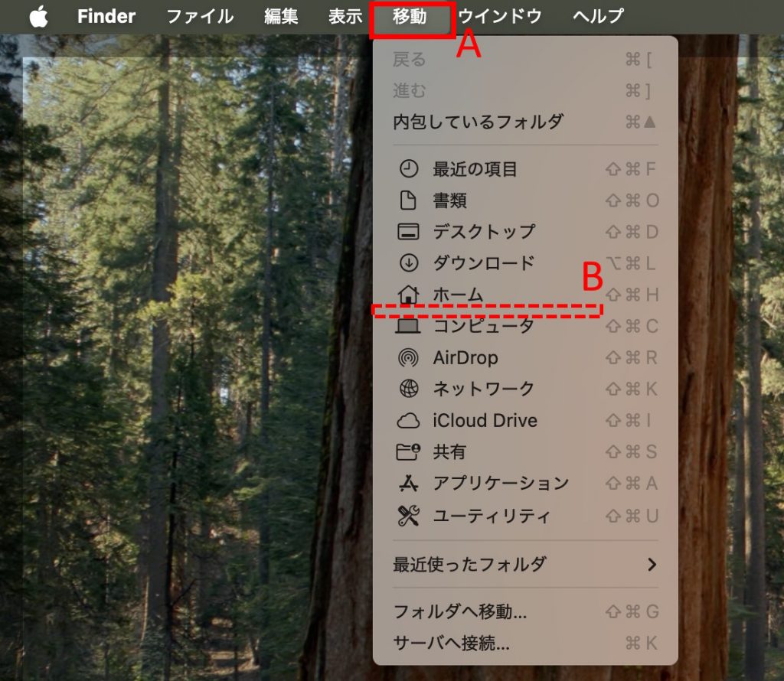This screenshot has height=681, width=784.
Task: Open the 編集 menu
Action: coord(281,17)
